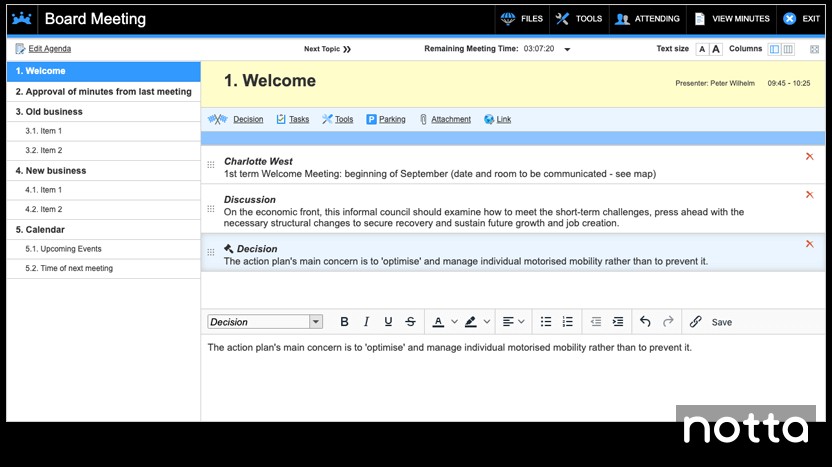Open the Decision entry type dropdown
832x467 pixels.
(316, 322)
